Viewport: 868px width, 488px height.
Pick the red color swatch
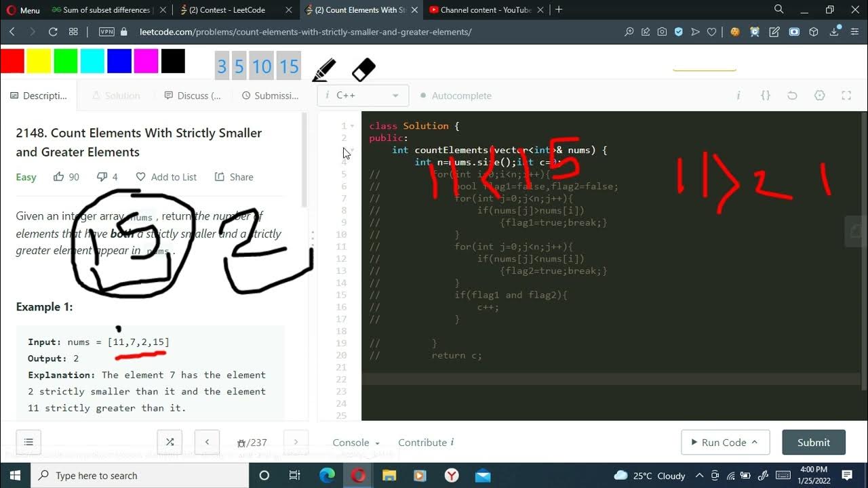coord(12,61)
